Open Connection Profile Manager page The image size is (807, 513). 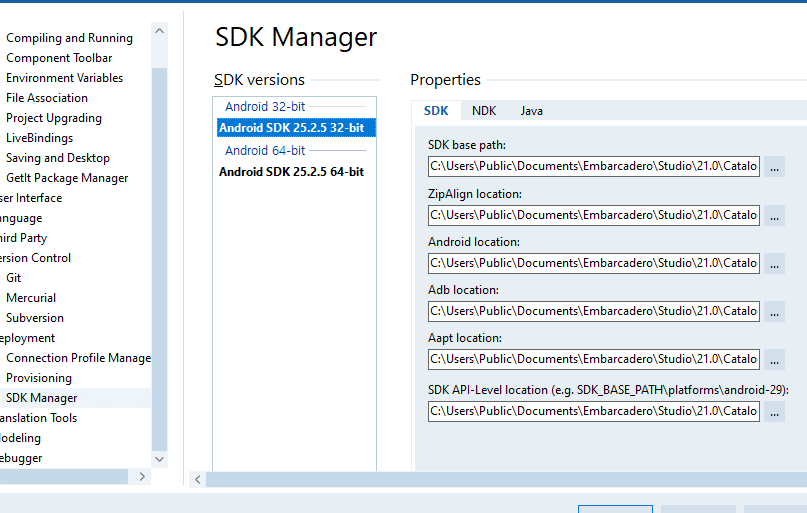coord(78,358)
